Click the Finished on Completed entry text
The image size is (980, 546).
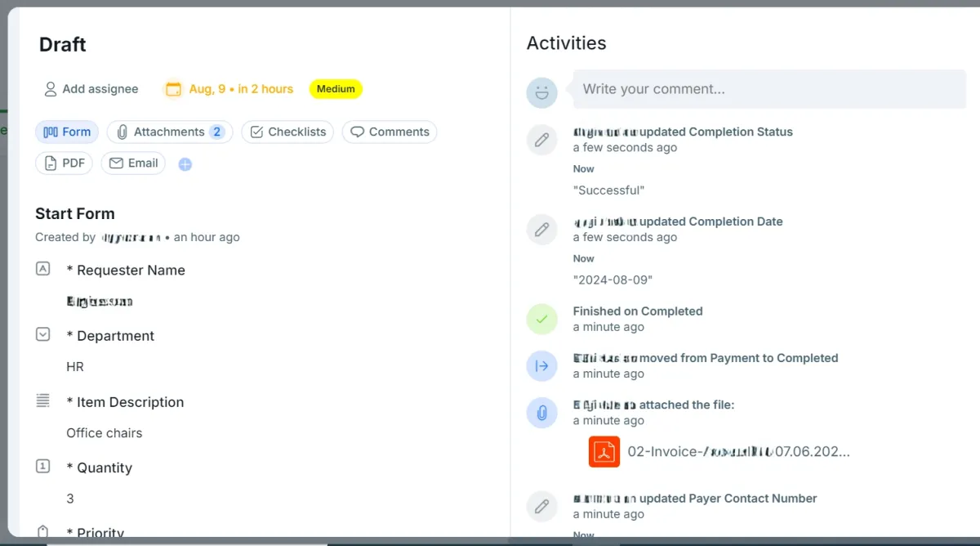(x=638, y=311)
